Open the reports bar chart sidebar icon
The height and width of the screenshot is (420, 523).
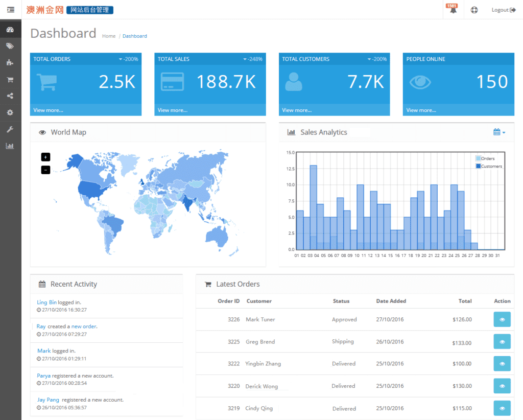coord(10,146)
